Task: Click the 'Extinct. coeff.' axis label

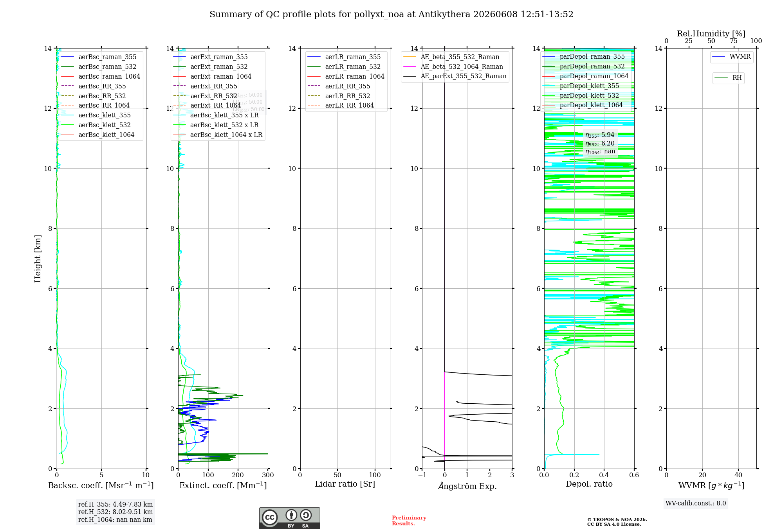Action: pos(223,485)
